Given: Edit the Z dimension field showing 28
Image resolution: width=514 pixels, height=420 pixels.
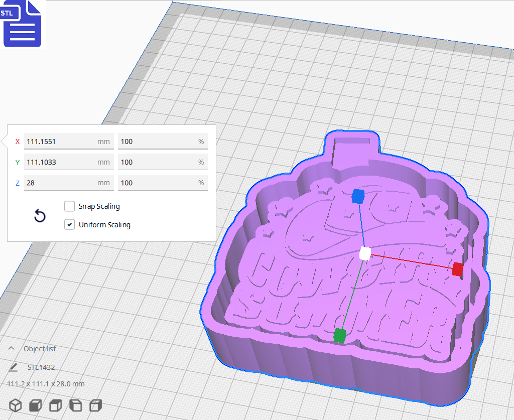Looking at the screenshot, I should tap(69, 182).
